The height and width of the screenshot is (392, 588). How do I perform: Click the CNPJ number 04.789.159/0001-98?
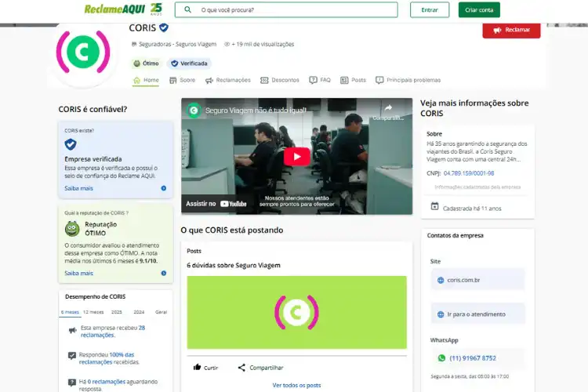(469, 173)
